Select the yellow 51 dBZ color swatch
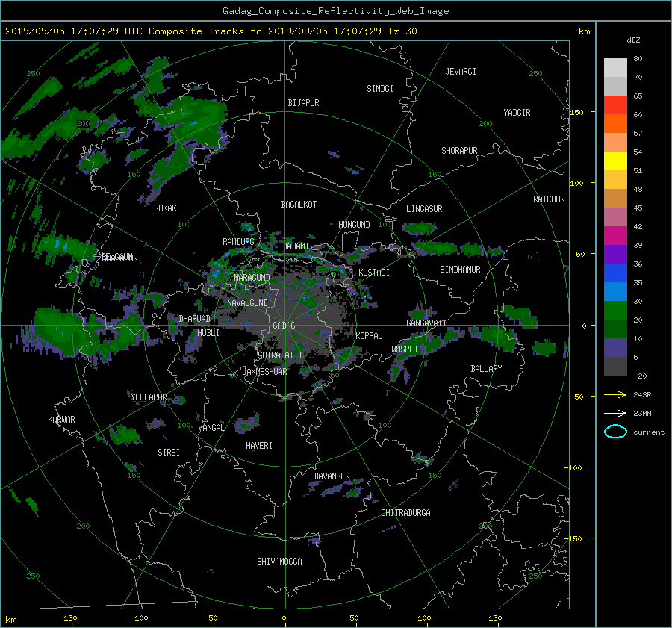 point(615,161)
